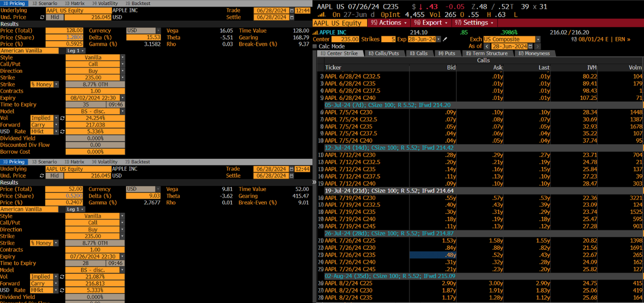
Task: Select row AAPL 7/5/24 C237.5
Action: [x=480, y=134]
